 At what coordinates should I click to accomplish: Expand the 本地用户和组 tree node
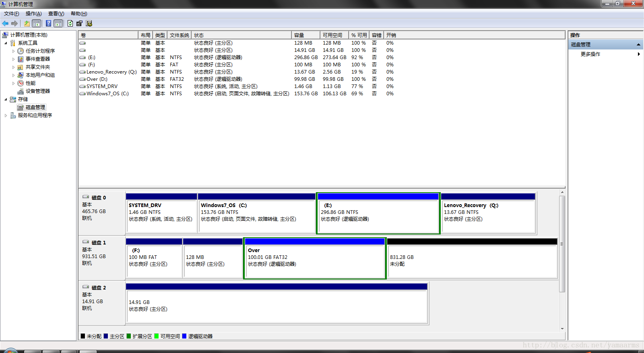[x=13, y=75]
